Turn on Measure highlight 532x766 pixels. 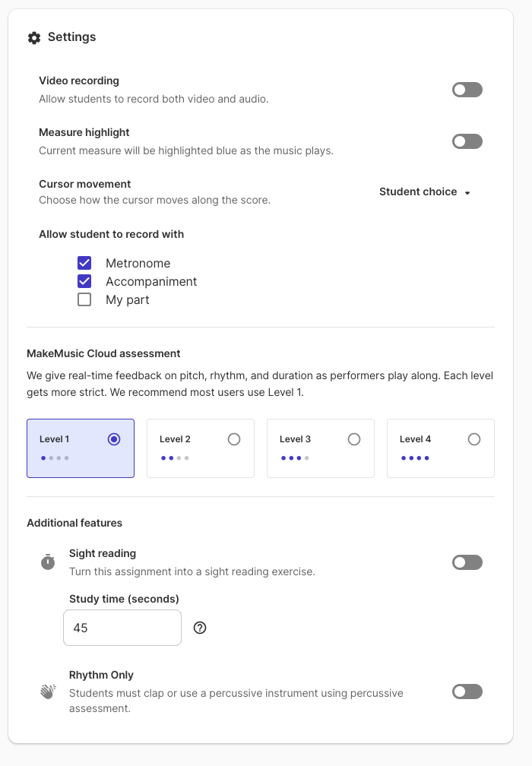pos(467,141)
